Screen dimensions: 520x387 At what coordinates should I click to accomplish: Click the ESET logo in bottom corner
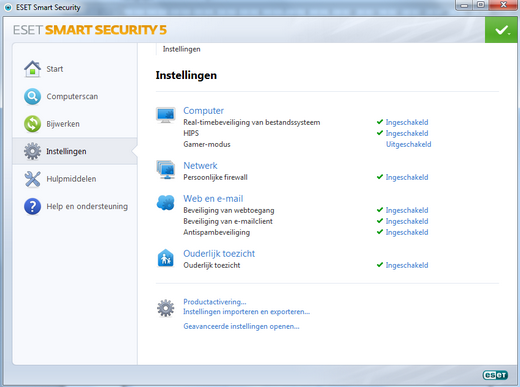tap(495, 375)
